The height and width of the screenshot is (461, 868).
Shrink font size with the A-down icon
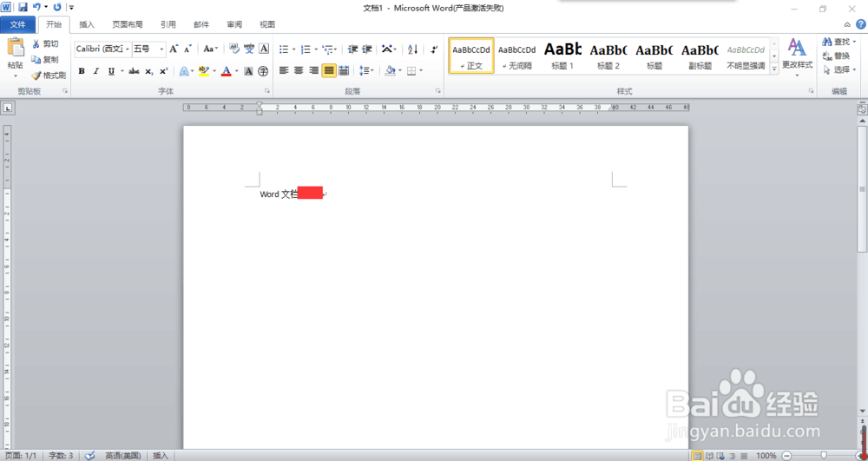188,49
